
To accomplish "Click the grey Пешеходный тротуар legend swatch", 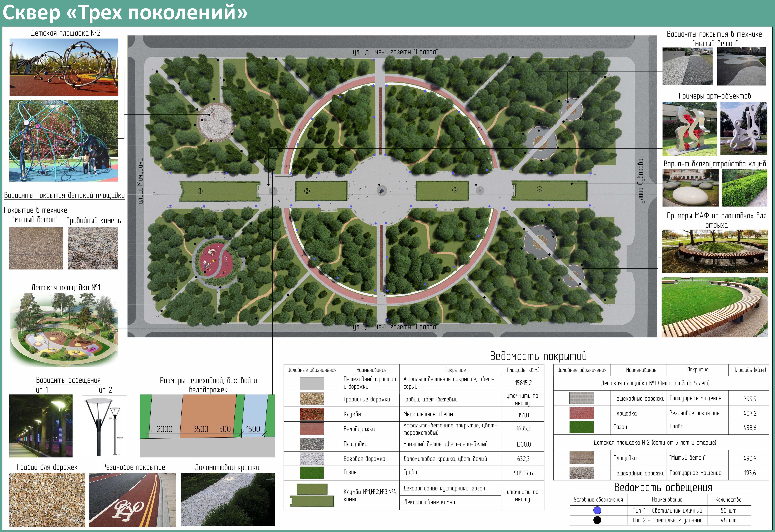I will point(312,383).
